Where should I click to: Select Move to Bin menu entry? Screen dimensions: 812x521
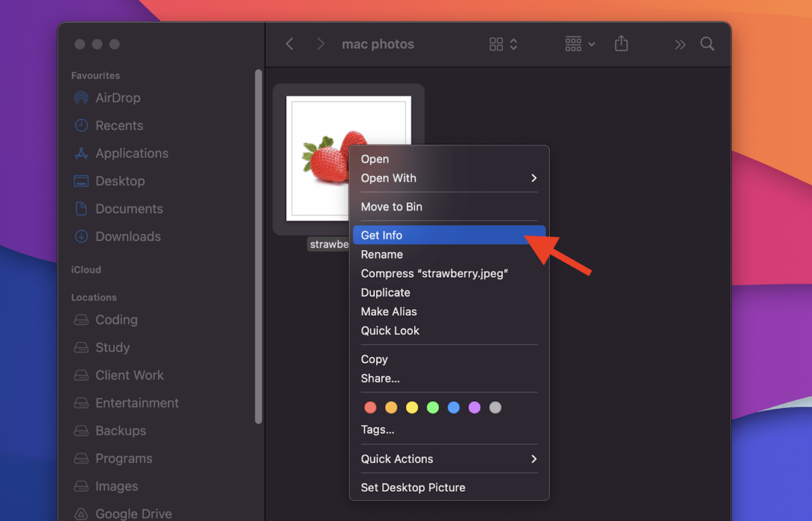click(x=391, y=207)
